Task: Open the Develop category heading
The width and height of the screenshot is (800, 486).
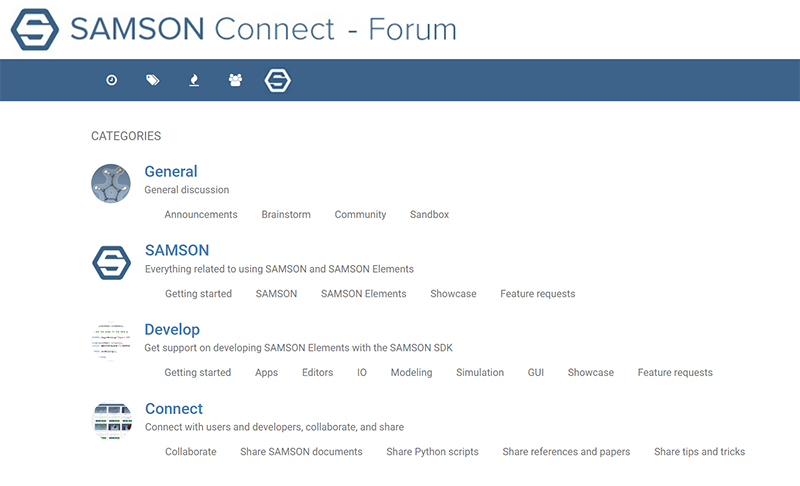Action: pyautogui.click(x=172, y=329)
